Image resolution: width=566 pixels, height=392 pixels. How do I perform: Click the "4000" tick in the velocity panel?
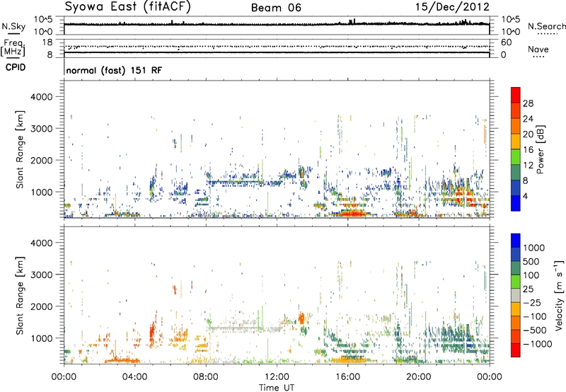pyautogui.click(x=41, y=243)
